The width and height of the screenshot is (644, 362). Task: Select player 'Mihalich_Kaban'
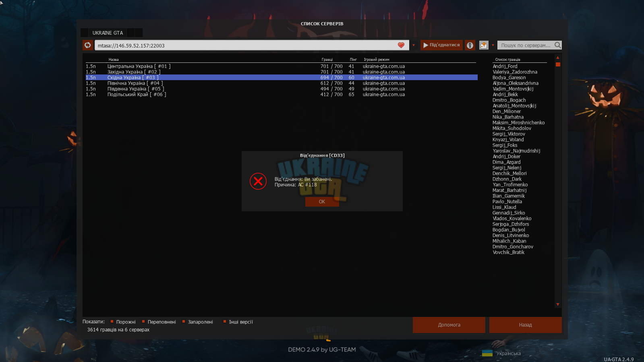pyautogui.click(x=509, y=241)
